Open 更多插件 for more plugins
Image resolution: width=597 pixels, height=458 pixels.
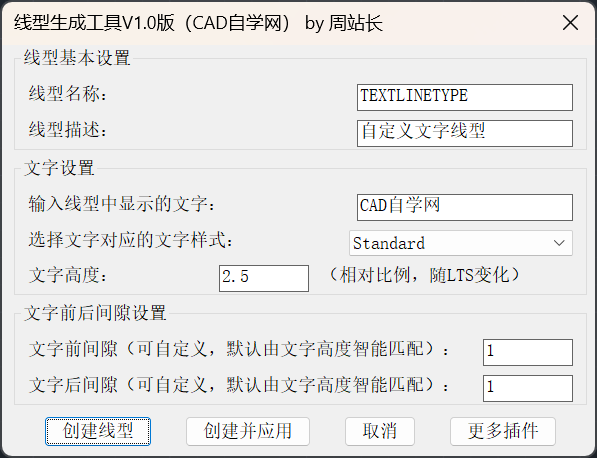click(x=503, y=431)
